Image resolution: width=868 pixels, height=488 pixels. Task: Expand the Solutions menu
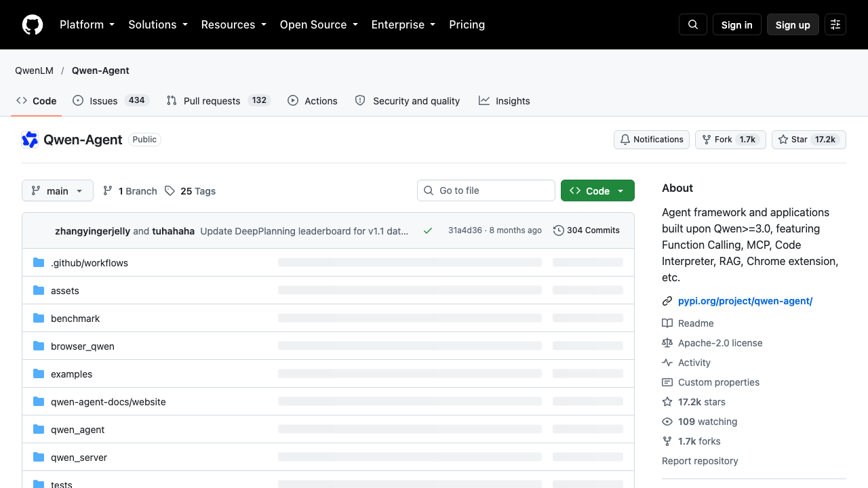[158, 24]
